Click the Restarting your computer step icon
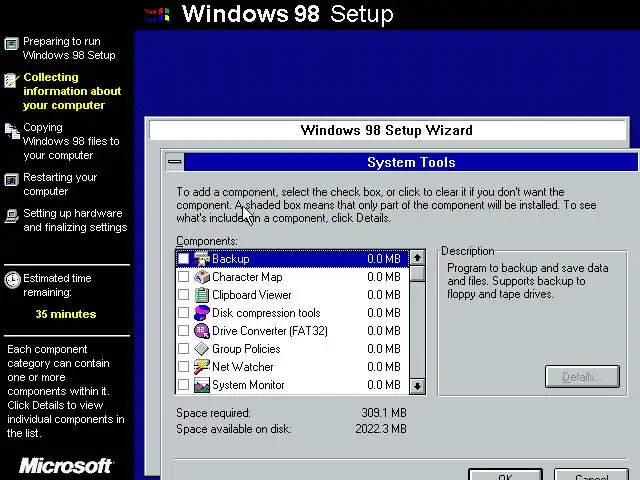The image size is (640, 480). point(11,180)
